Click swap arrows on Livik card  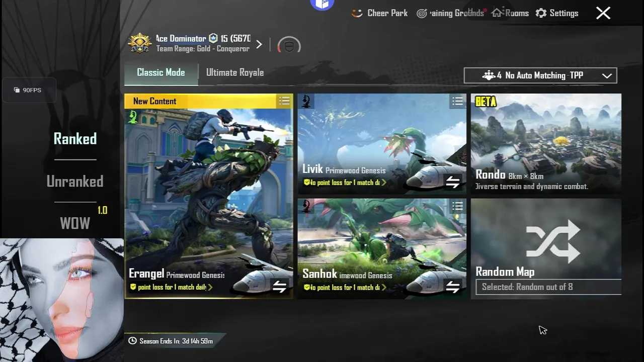pyautogui.click(x=452, y=182)
